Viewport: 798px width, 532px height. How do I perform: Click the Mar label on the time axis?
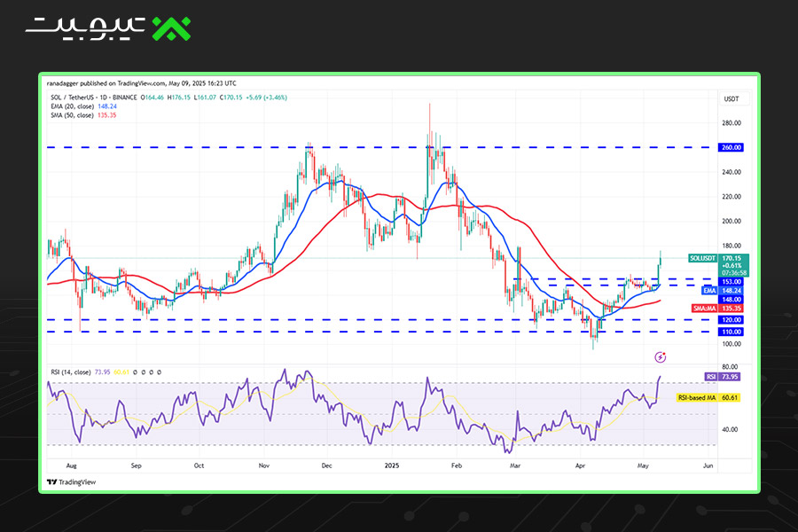click(515, 465)
